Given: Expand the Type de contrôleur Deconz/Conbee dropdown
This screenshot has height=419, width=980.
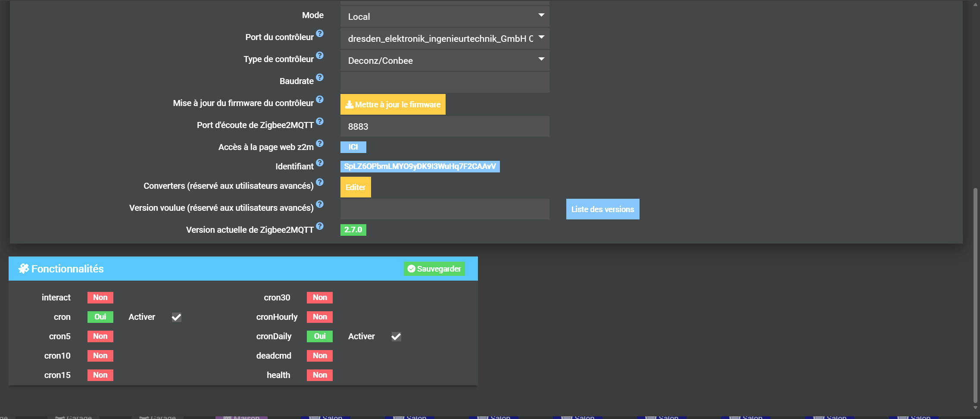Looking at the screenshot, I should coord(445,60).
